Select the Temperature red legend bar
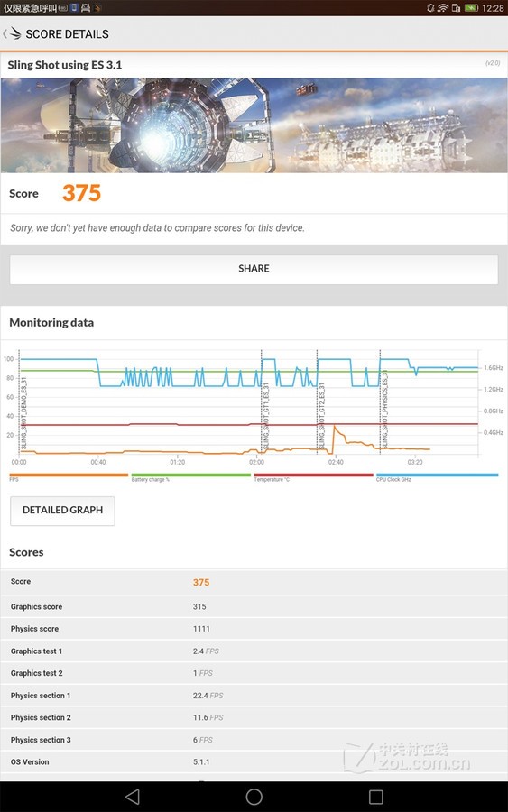The width and height of the screenshot is (508, 812). (313, 475)
